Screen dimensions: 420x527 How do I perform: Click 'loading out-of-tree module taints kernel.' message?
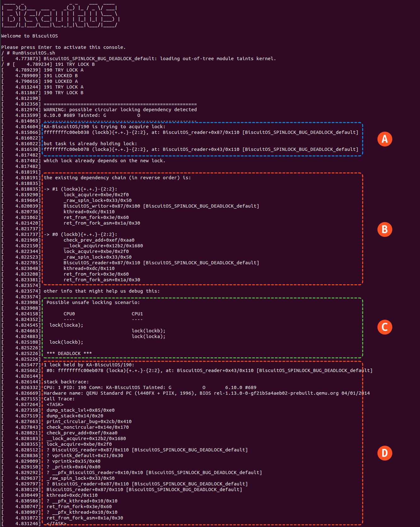tap(218, 59)
